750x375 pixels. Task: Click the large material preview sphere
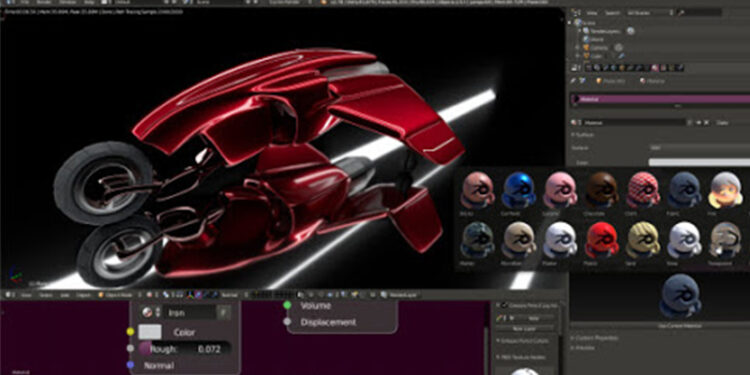click(680, 297)
